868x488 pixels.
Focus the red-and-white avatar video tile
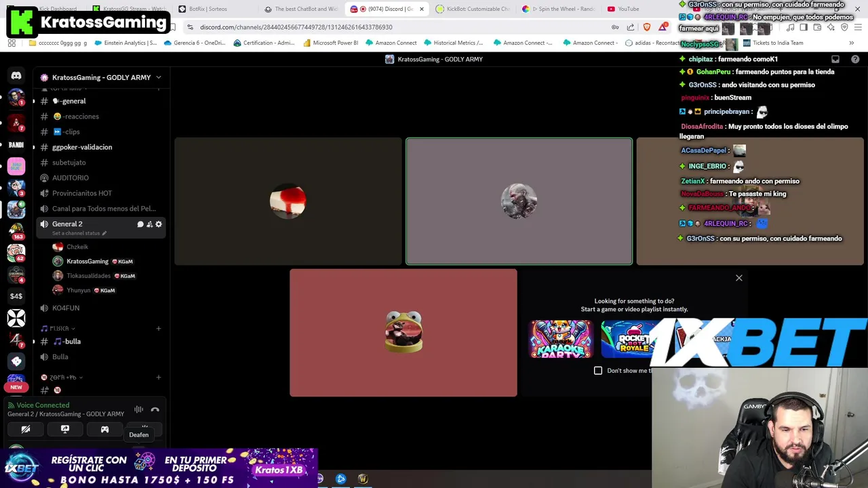288,201
